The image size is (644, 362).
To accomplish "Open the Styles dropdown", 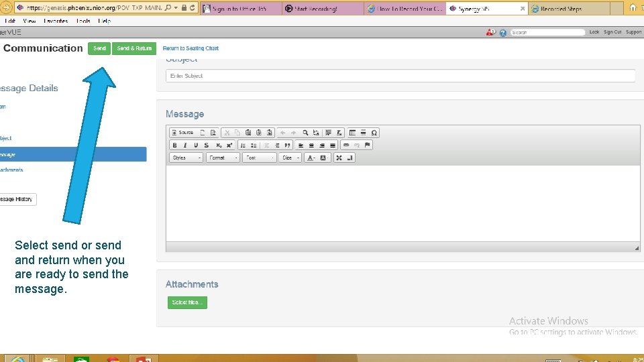I will [x=186, y=158].
